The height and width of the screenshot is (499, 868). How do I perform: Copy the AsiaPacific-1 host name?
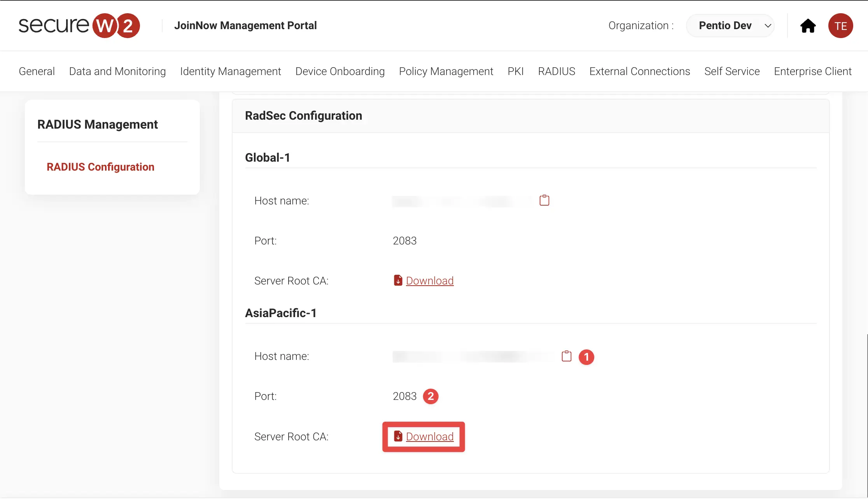tap(566, 356)
